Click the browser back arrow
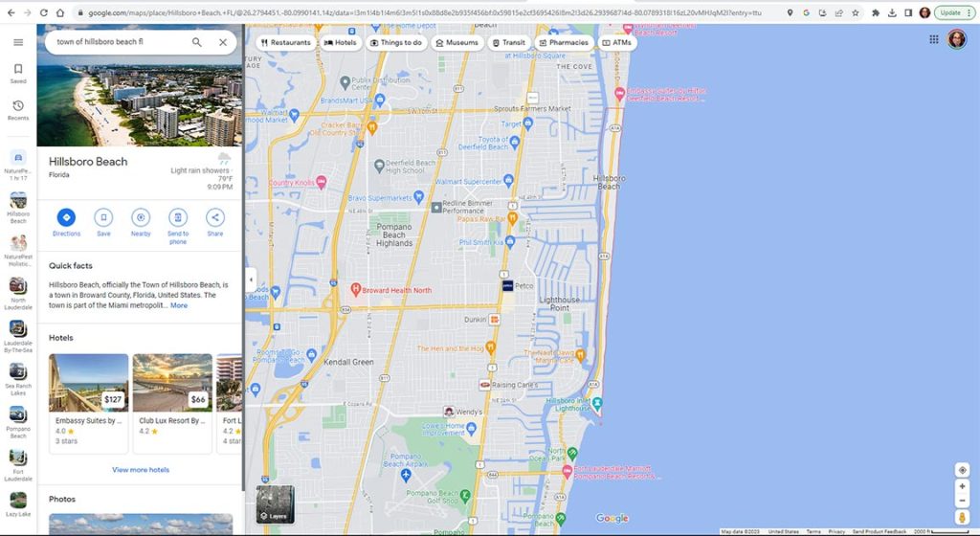The image size is (980, 536). click(x=11, y=12)
